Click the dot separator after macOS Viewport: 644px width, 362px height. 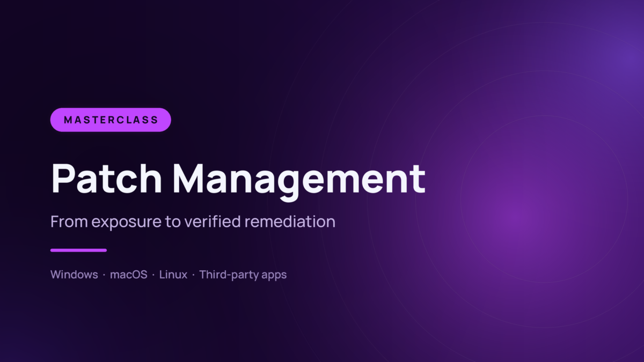tap(153, 275)
